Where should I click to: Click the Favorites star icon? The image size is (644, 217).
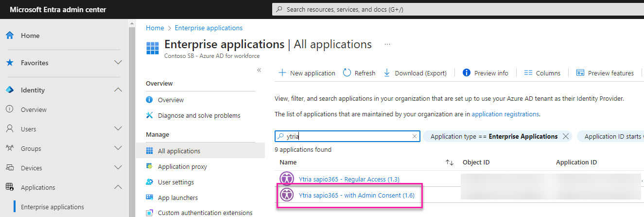(10, 63)
